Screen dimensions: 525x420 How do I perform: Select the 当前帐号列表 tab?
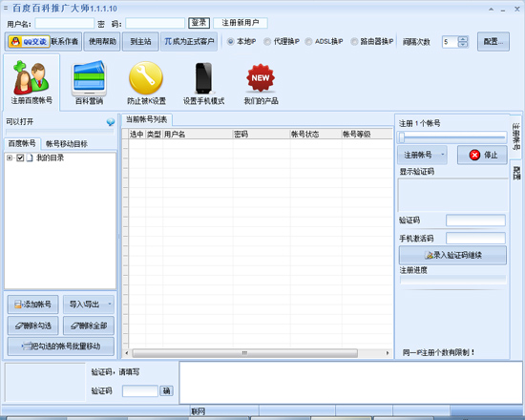147,119
